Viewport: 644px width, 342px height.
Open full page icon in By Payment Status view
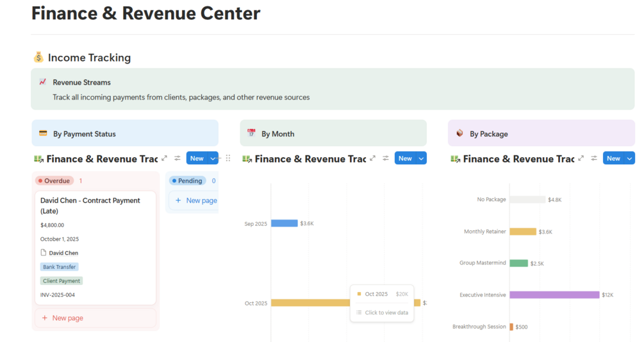[x=165, y=158]
